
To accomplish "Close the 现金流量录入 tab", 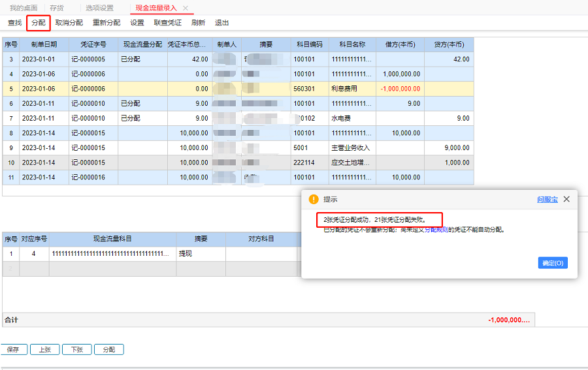I will (x=186, y=8).
